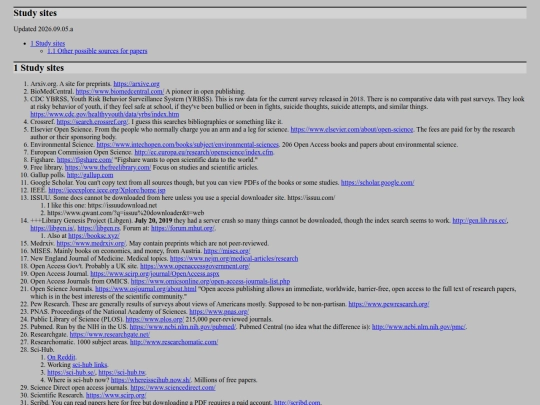
Task: Open the '1 Study sites' contents link
Action: click(x=48, y=43)
